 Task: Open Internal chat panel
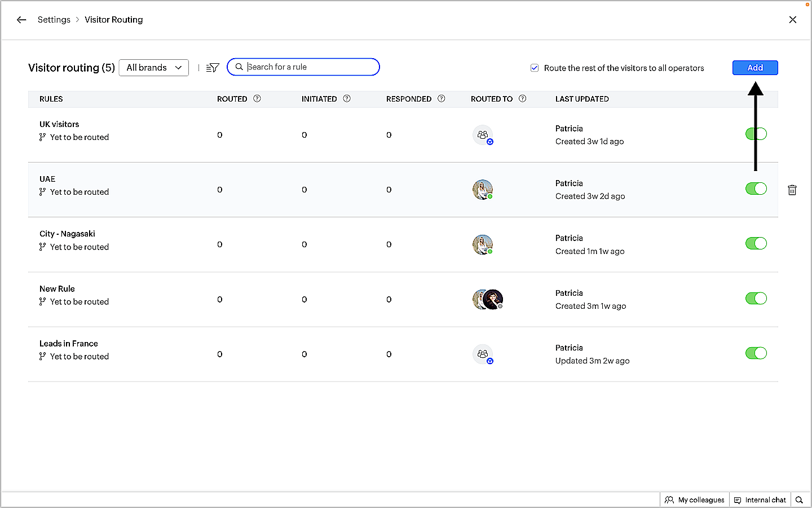760,500
